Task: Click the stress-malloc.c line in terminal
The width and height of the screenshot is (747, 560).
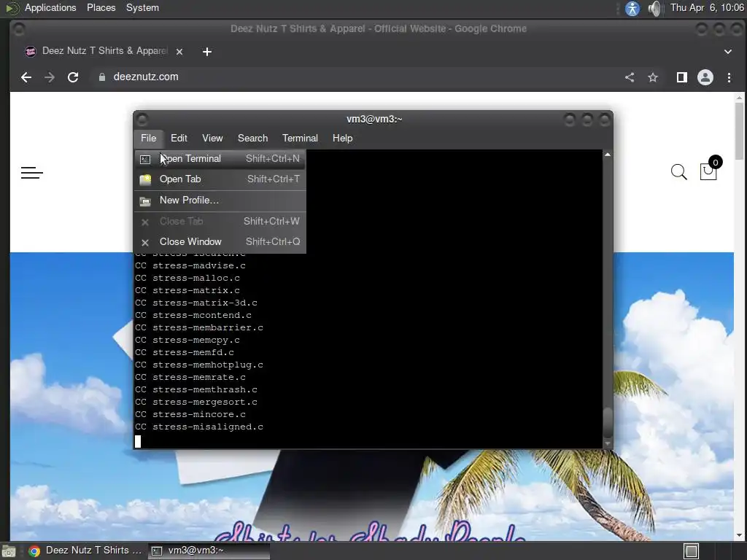Action: [187, 278]
